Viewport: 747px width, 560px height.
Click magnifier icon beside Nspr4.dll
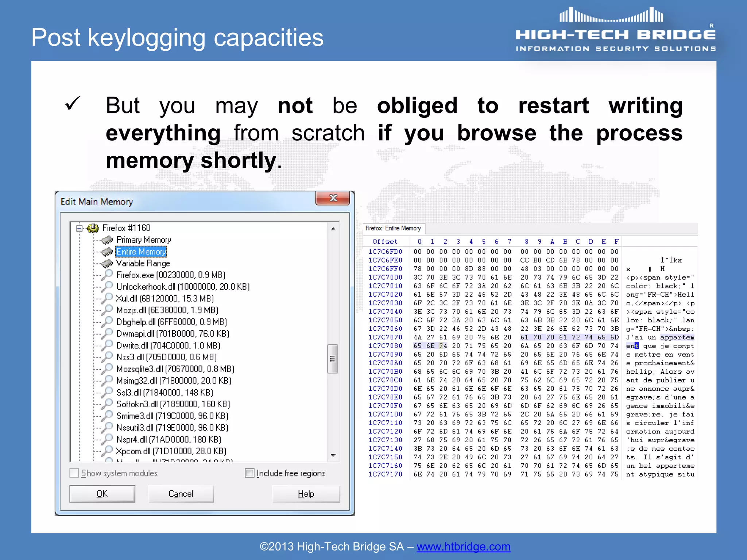click(107, 439)
